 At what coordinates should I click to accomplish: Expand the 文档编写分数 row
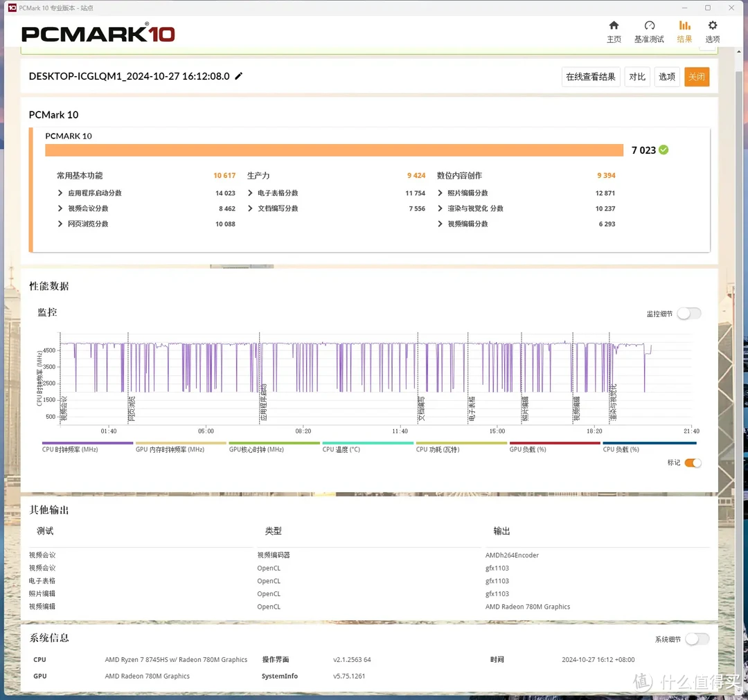[250, 208]
